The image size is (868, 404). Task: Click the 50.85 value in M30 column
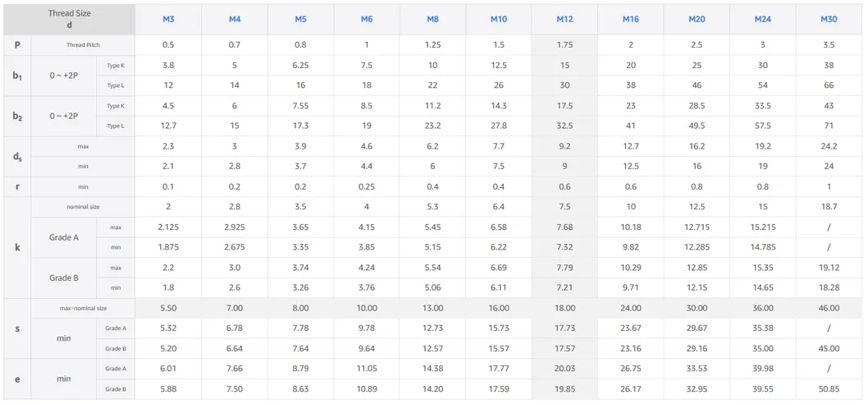point(829,388)
